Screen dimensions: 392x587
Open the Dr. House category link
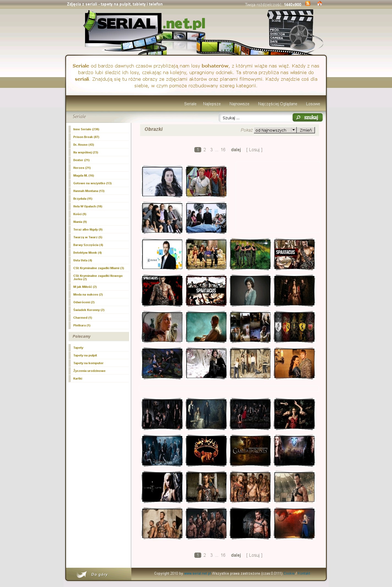pos(83,145)
